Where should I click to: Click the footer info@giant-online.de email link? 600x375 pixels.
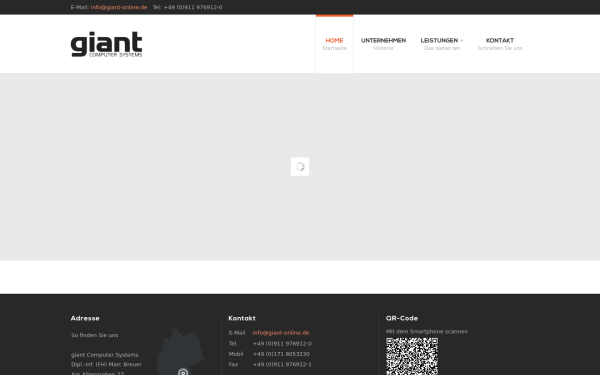point(281,333)
